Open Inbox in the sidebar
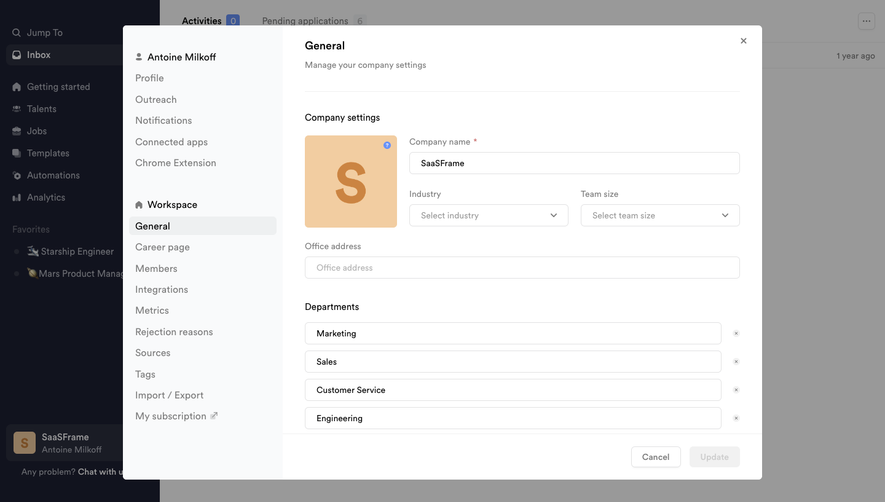885x502 pixels. (x=64, y=55)
